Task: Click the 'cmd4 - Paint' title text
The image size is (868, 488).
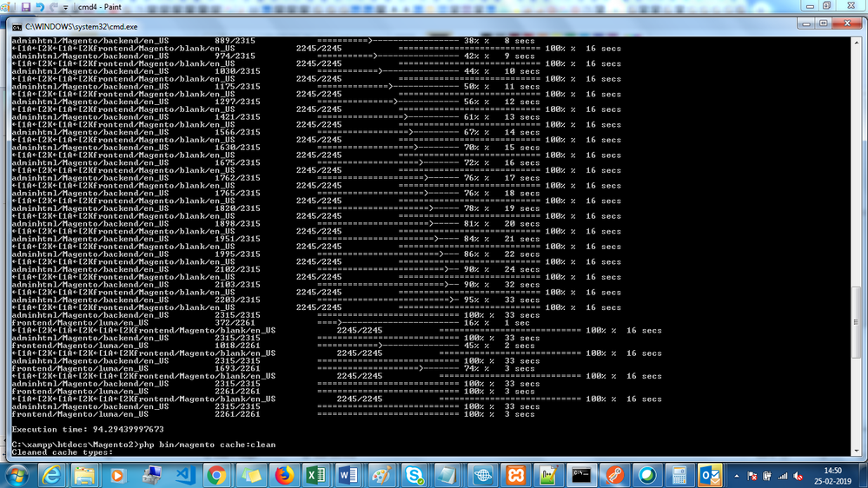Action: click(x=100, y=7)
